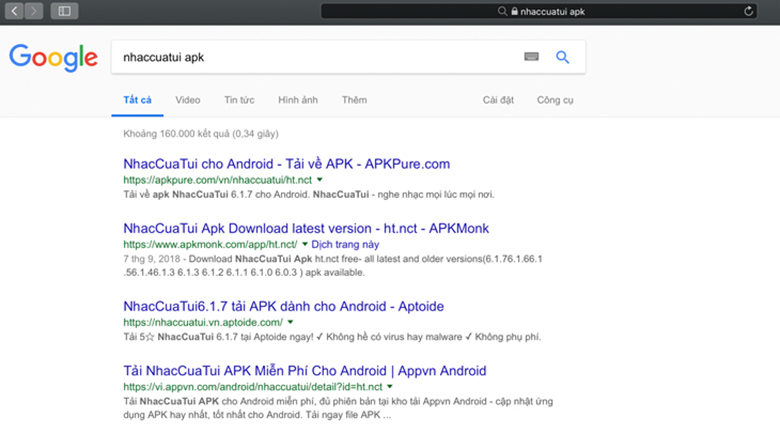Switch to the Hình ảnh tab
Image resolution: width=780 pixels, height=433 pixels.
(x=298, y=100)
